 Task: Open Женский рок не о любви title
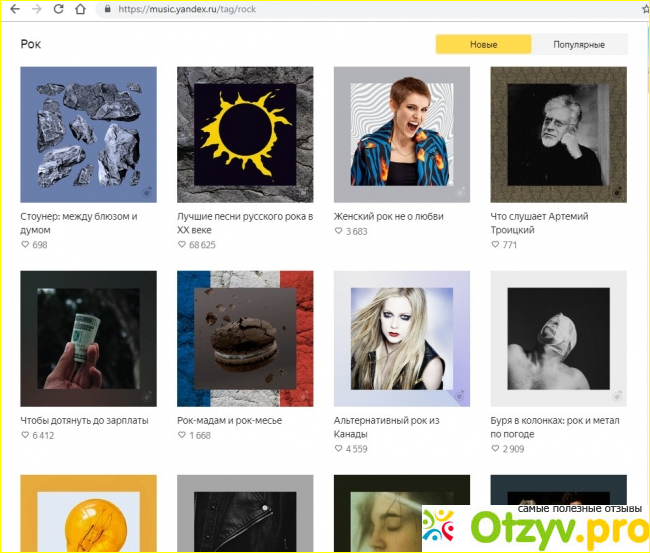(388, 216)
